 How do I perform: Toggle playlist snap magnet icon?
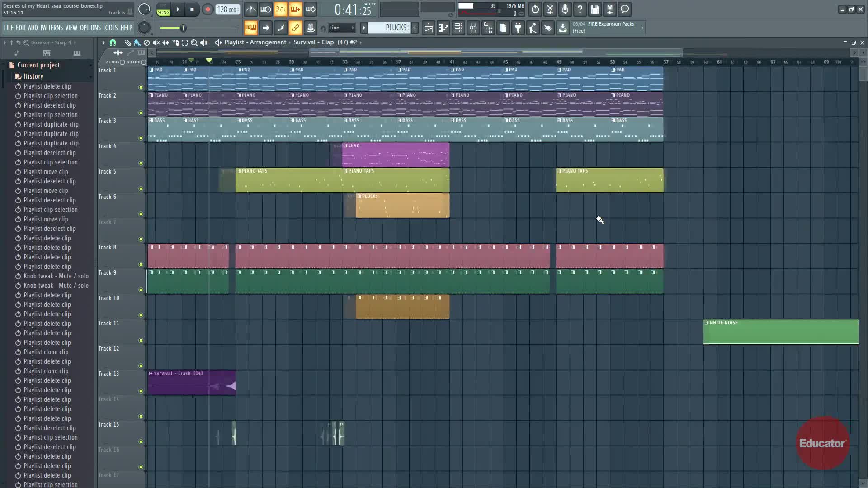(113, 42)
